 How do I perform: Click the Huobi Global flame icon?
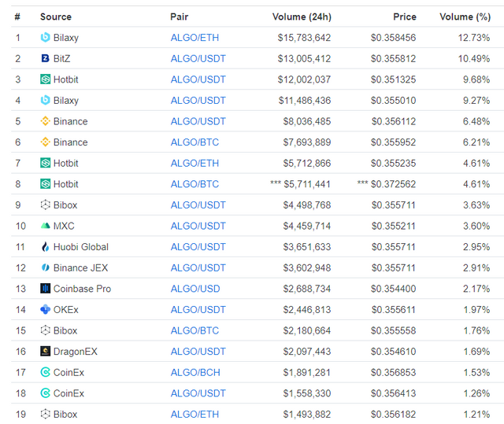click(x=46, y=247)
